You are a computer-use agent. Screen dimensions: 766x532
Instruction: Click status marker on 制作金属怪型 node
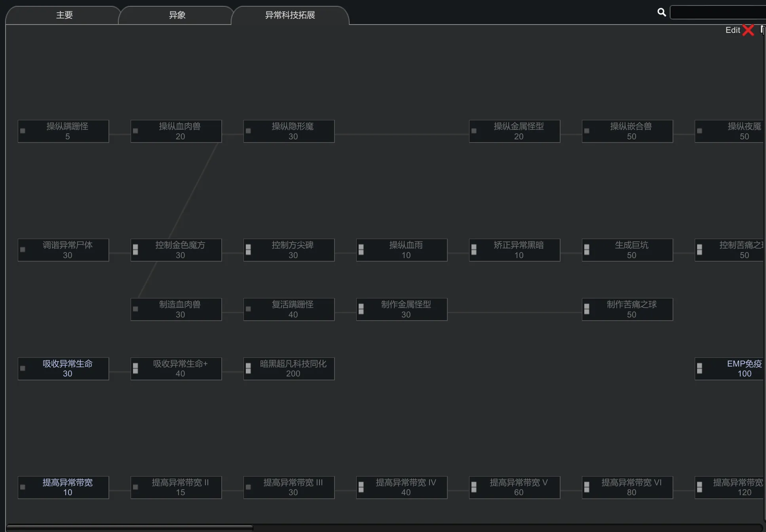coord(361,309)
